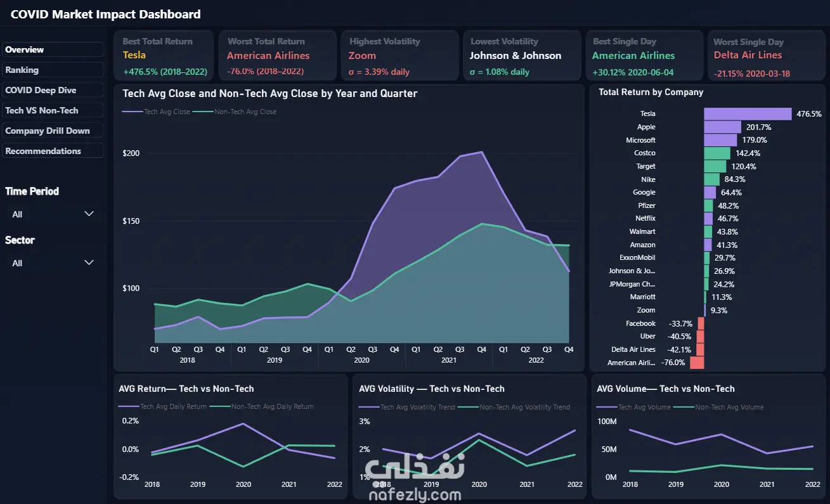Expand the Time Period dropdown chevron
The height and width of the screenshot is (504, 830).
click(x=89, y=214)
